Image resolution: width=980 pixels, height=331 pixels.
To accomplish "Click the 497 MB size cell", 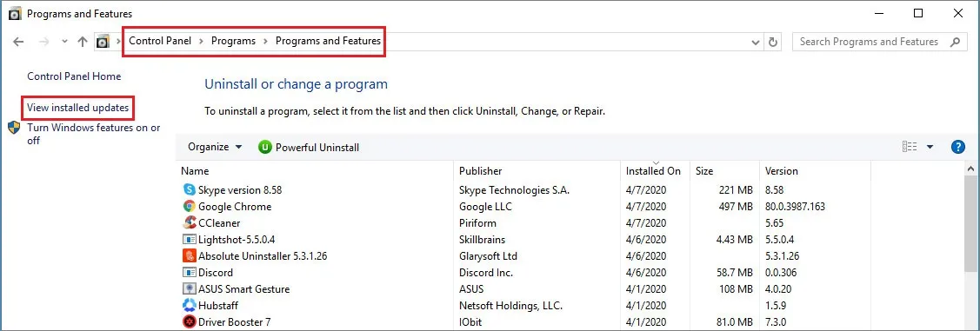I will tap(737, 206).
